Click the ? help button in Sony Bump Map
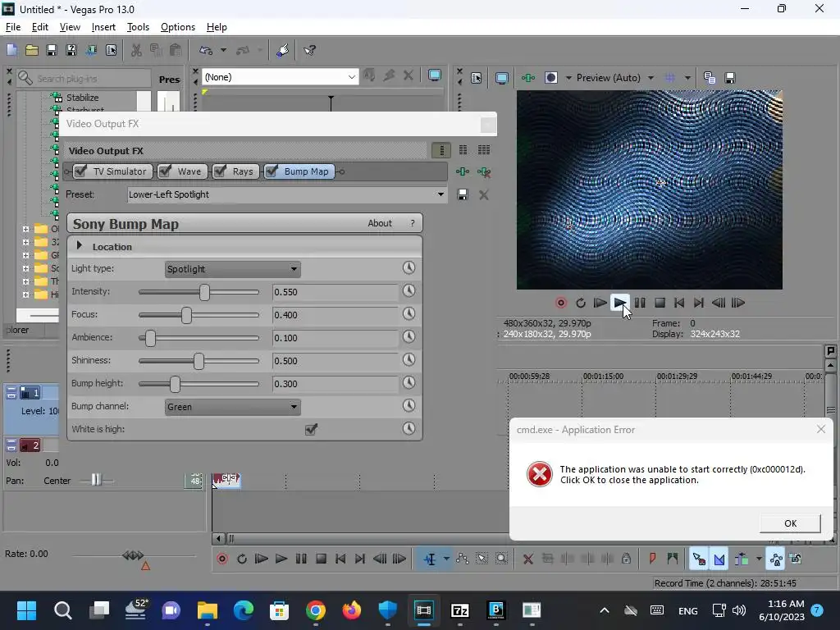Screen dimensions: 840x630 click(x=412, y=223)
